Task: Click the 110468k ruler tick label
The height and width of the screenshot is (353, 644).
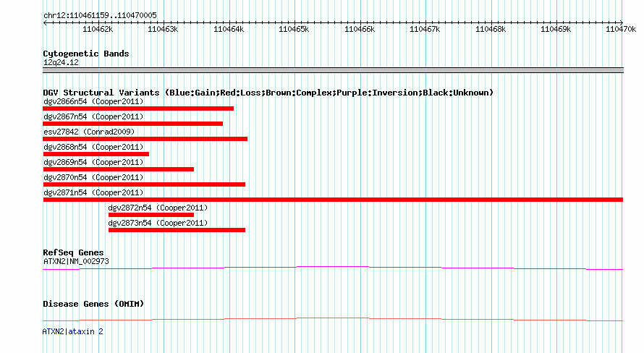Action: point(491,29)
